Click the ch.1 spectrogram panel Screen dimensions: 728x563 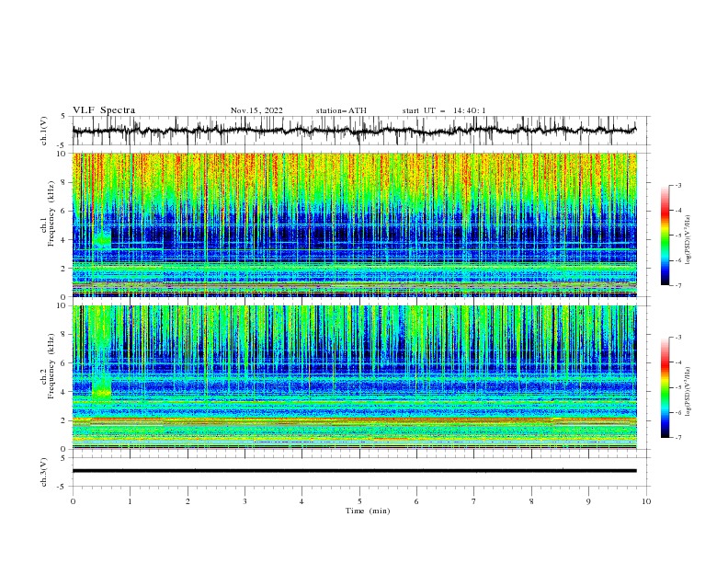tap(355, 224)
